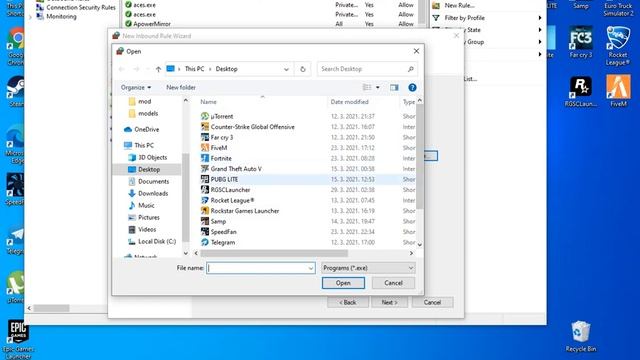Select Telegram in the file list

222,242
